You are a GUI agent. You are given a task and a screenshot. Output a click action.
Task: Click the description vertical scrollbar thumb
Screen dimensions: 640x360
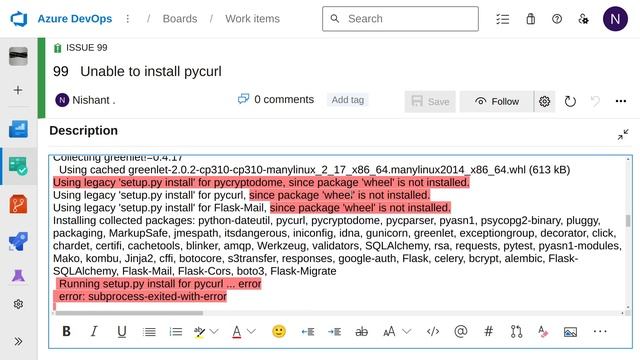point(628,220)
